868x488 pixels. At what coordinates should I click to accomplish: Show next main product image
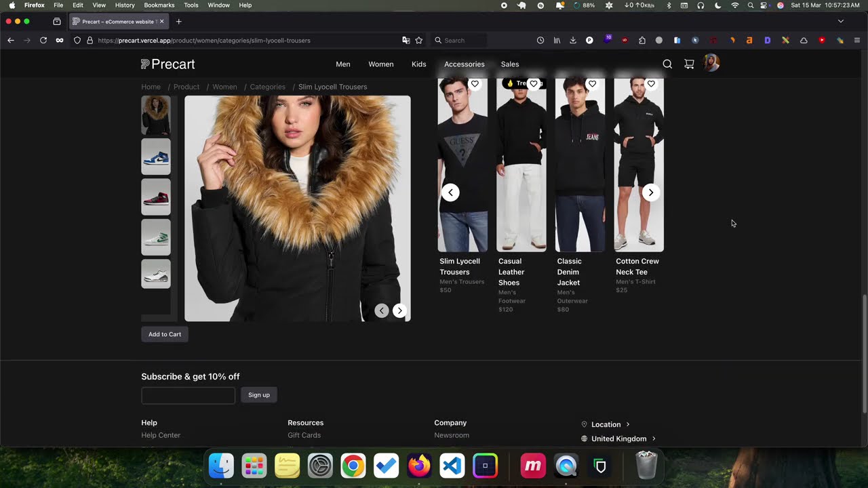(x=399, y=310)
